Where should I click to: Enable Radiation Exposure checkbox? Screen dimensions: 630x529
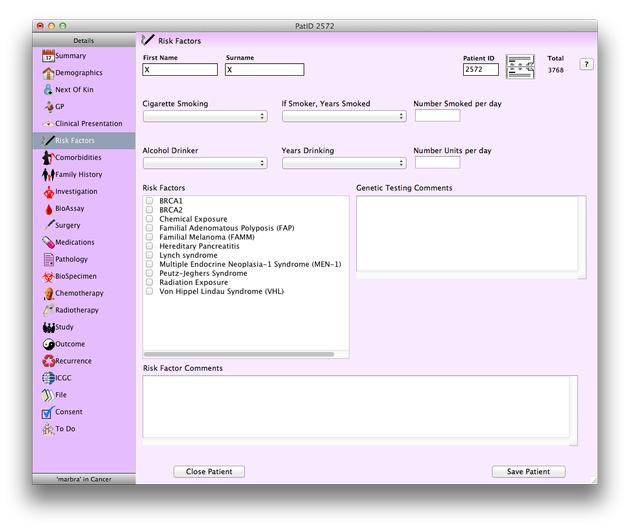(149, 282)
